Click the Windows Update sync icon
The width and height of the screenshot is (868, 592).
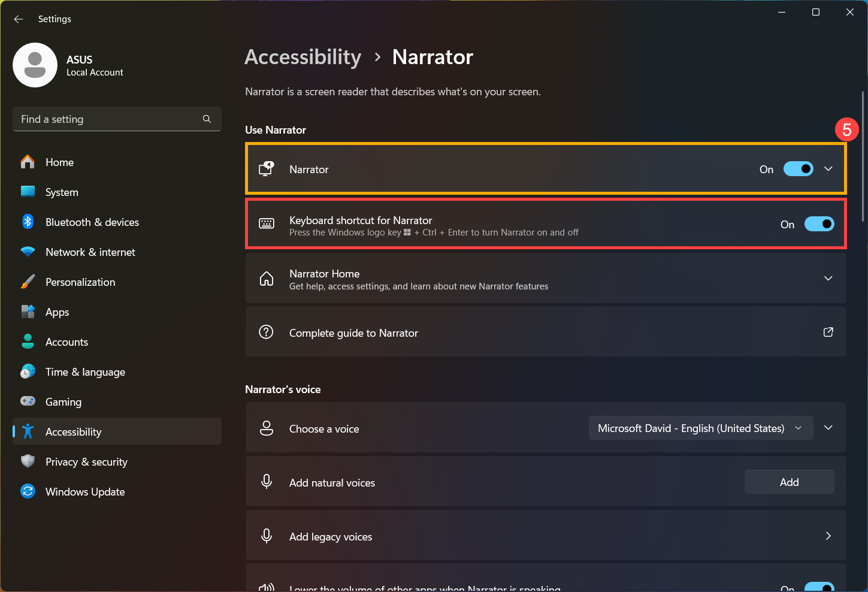coord(28,491)
